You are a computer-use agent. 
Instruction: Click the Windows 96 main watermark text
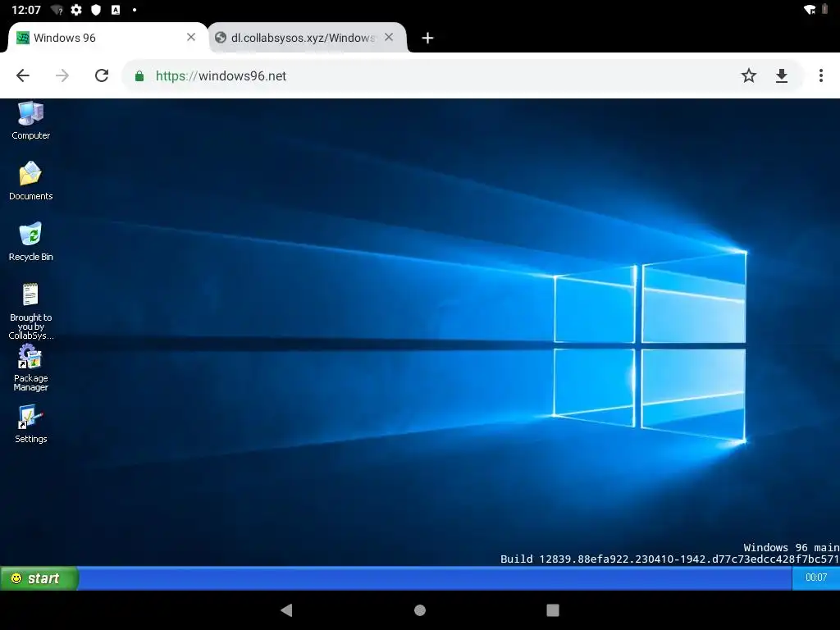point(792,547)
